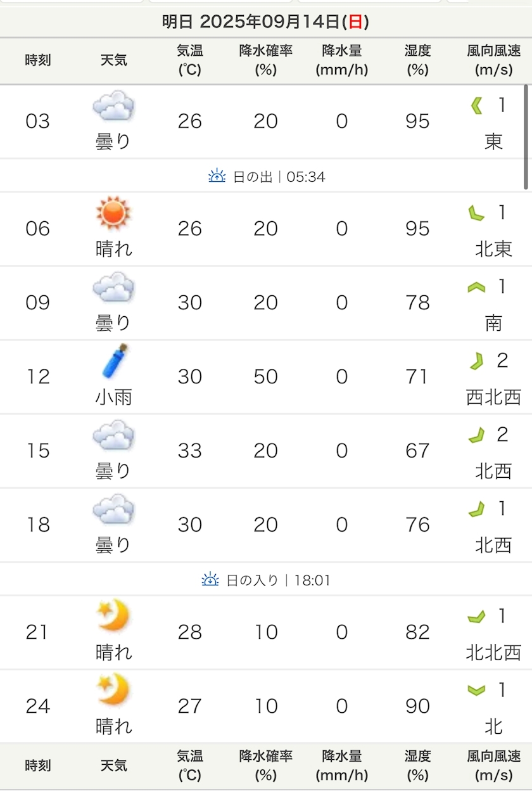Click the moon icon at 21 o'clock
Screen dimensions: 532x794
click(x=114, y=616)
